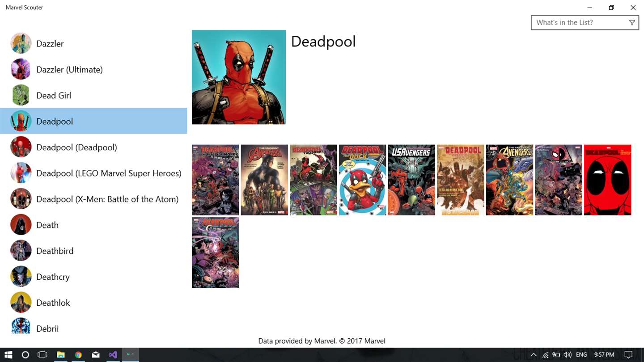Select the "Deathbird" name

(55, 251)
